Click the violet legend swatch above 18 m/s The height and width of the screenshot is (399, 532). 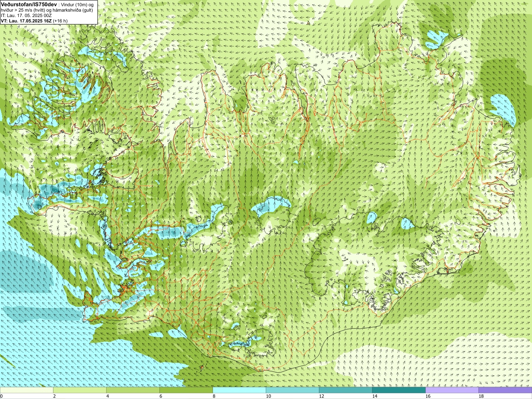click(x=505, y=390)
